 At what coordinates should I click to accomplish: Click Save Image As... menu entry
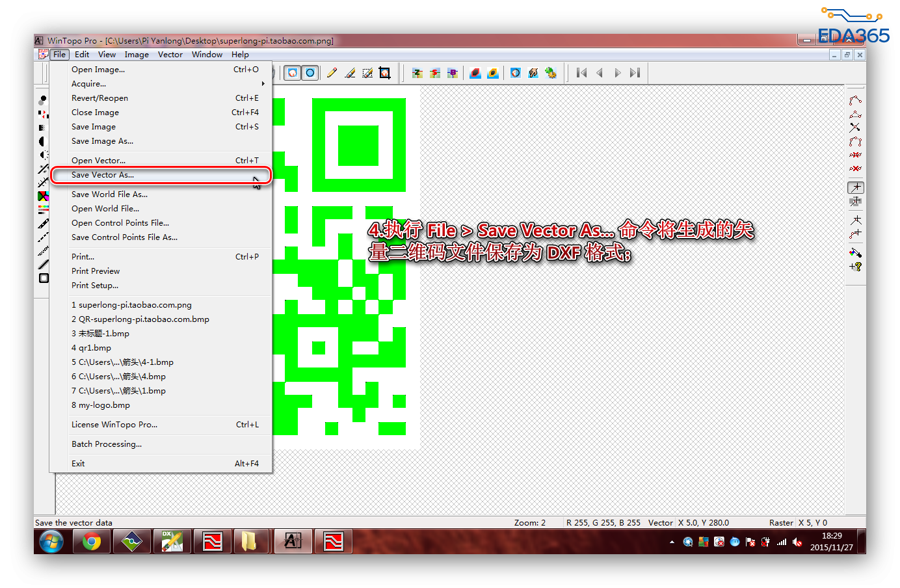(161, 141)
